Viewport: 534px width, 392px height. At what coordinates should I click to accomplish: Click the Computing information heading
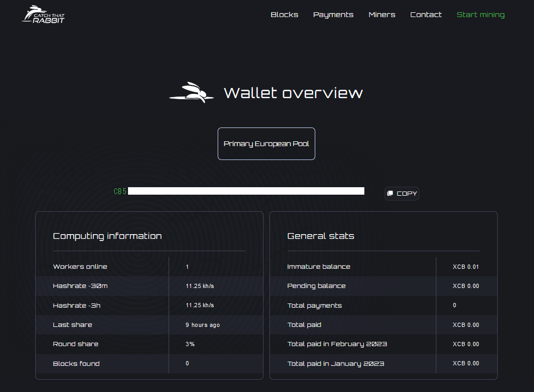coord(107,236)
